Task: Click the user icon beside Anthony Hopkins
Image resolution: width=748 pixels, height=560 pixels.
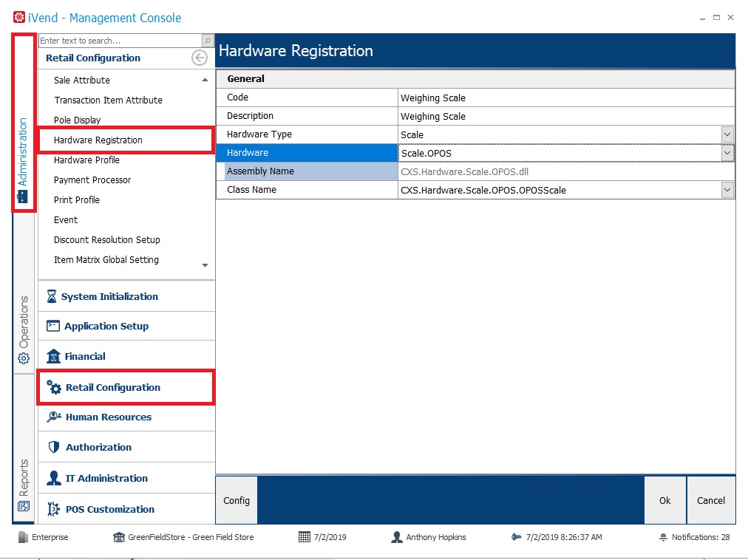Action: (x=396, y=537)
